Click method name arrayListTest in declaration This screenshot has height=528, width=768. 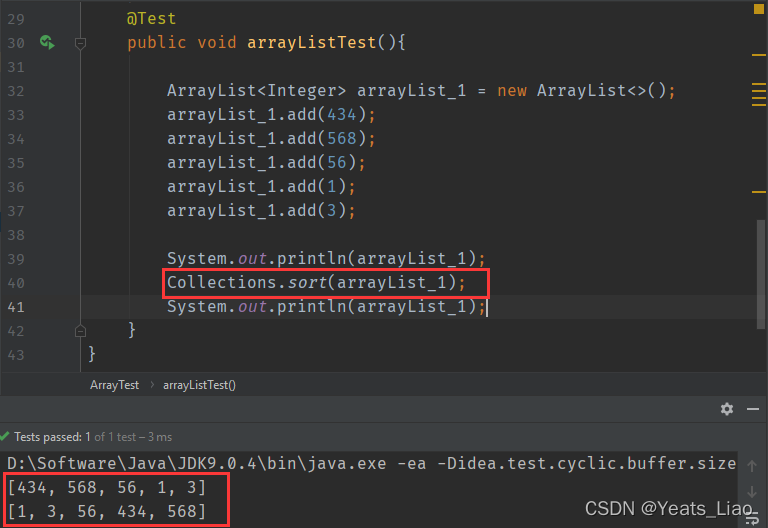coord(312,43)
